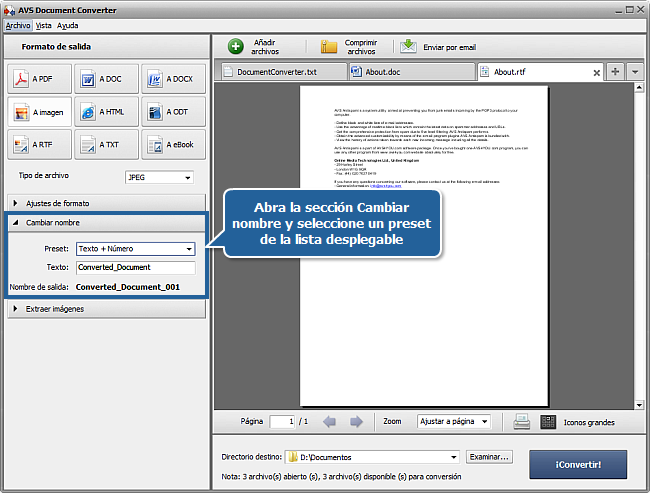Switch to Iconos grandes thumbnail view

[548, 422]
